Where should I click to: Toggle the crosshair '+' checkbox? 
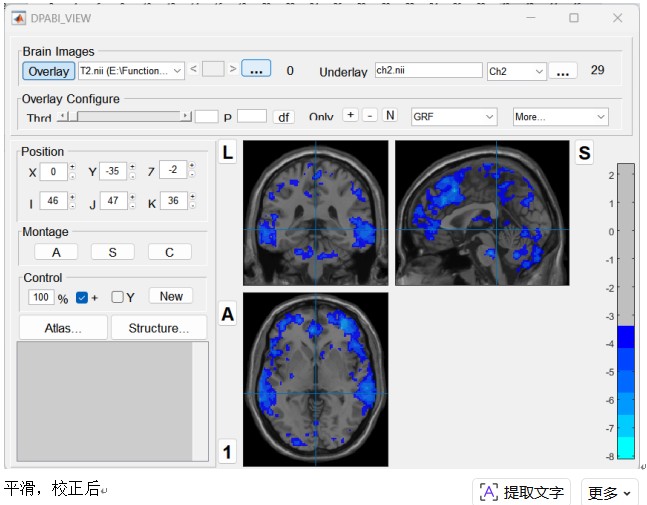click(x=82, y=297)
